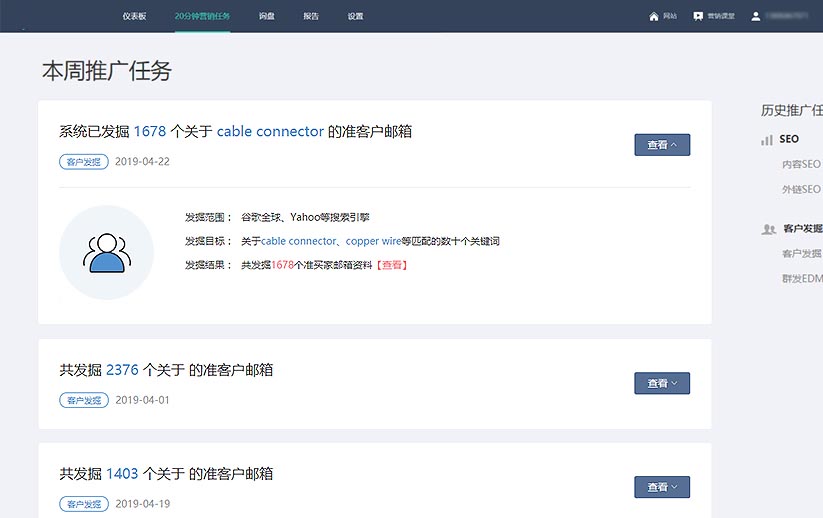Switch to the 询盘 tab
The image size is (823, 518).
[x=266, y=17]
